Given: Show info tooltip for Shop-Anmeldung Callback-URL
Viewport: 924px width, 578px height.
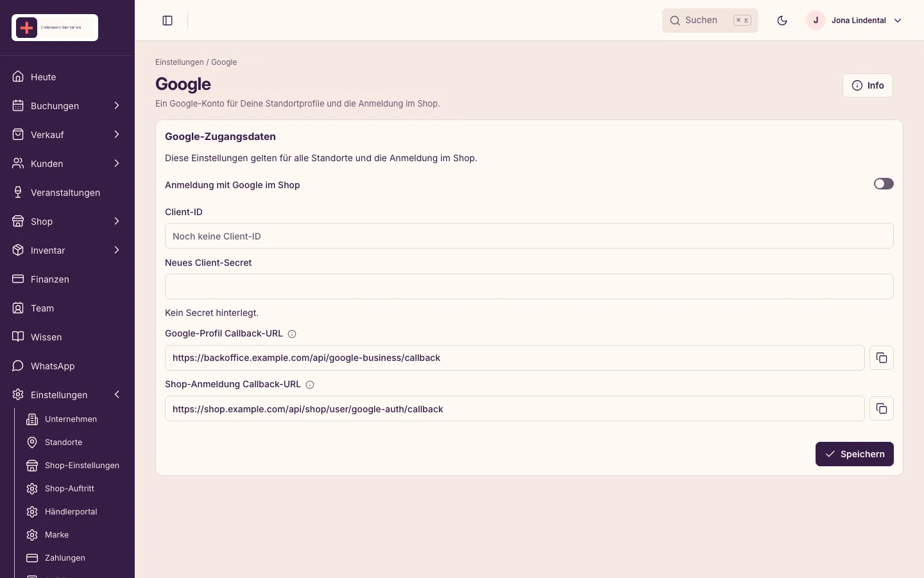Looking at the screenshot, I should click(310, 385).
